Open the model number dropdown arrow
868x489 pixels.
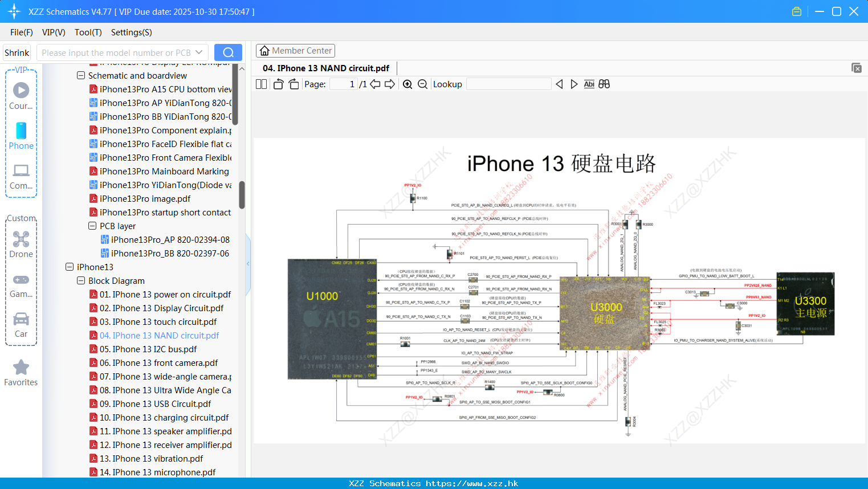tap(199, 52)
